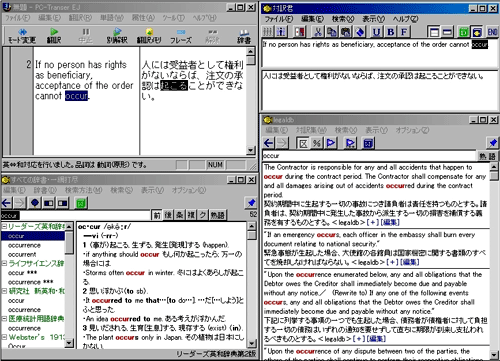Open 翻訳メモリ translation memory tool

[x=149, y=36]
